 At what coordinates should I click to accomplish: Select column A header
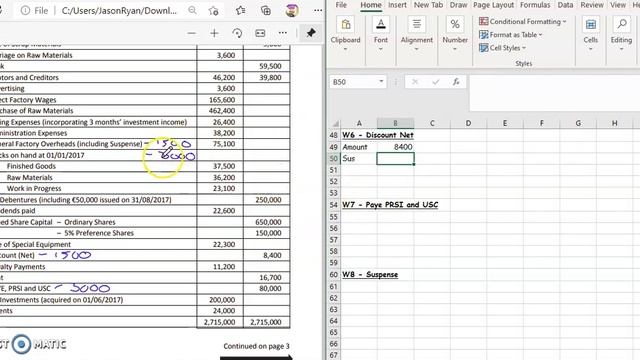359,123
